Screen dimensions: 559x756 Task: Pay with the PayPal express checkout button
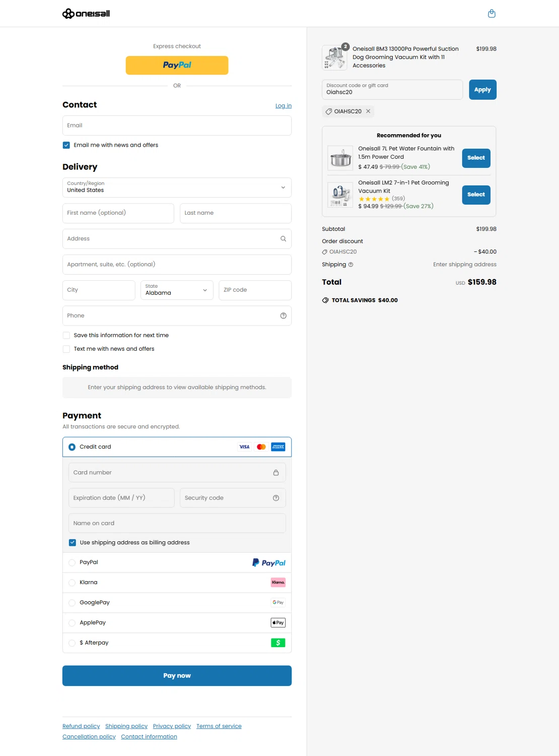click(x=177, y=66)
